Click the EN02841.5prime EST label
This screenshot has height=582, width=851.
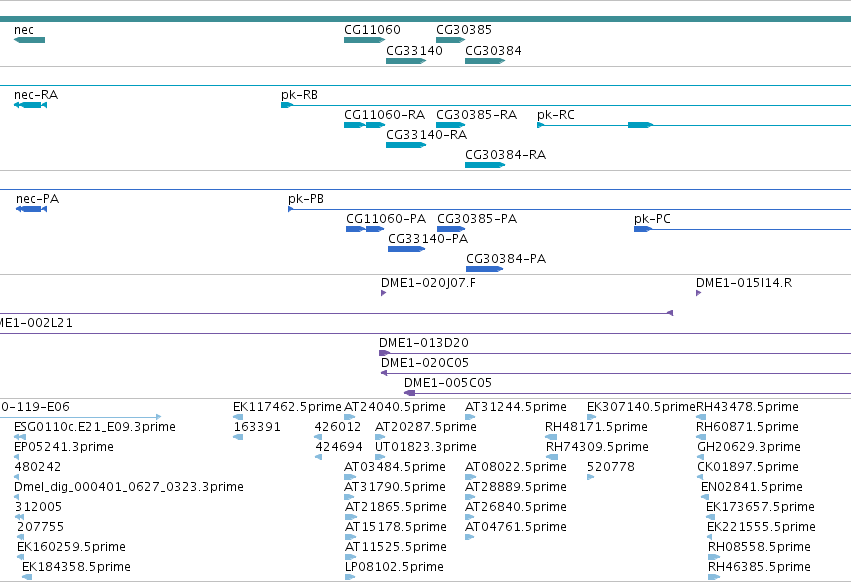pos(752,487)
